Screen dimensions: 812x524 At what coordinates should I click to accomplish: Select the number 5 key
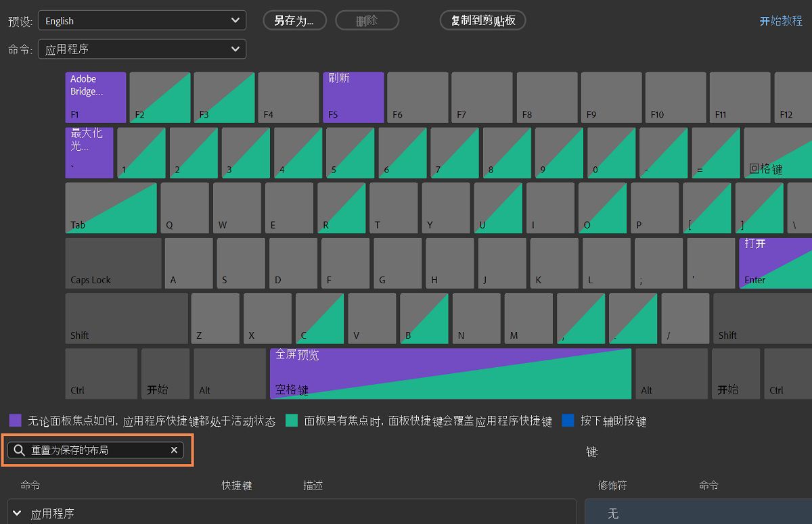350,153
